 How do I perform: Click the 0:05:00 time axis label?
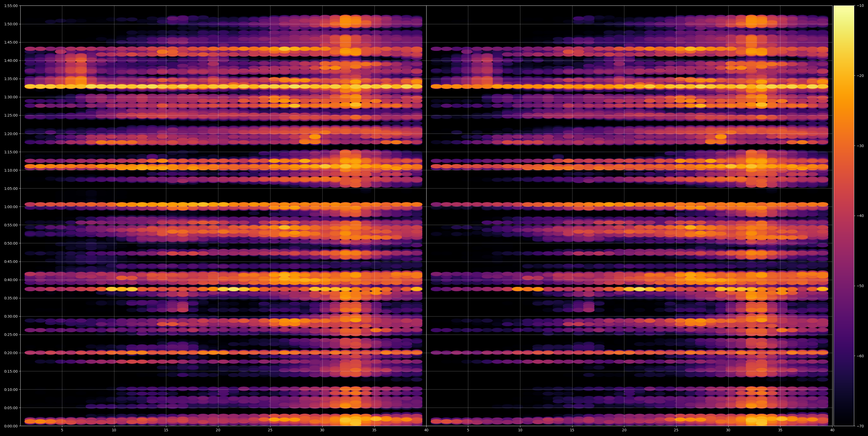(x=11, y=408)
